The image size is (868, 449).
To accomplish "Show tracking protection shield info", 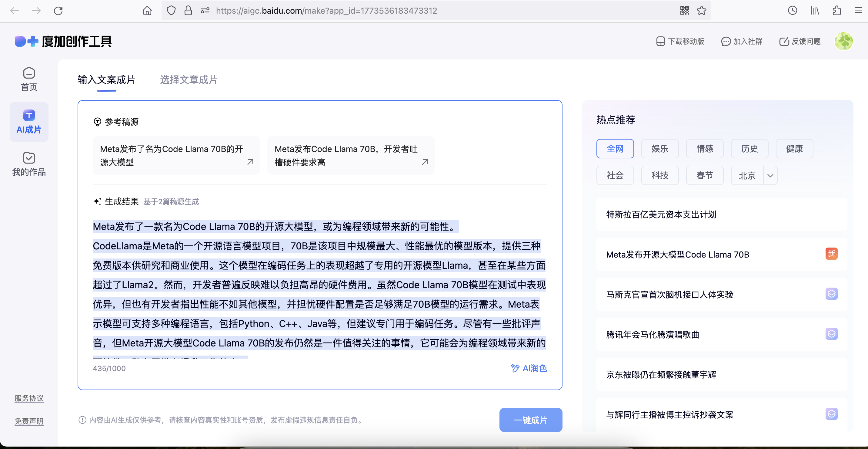I will click(171, 11).
